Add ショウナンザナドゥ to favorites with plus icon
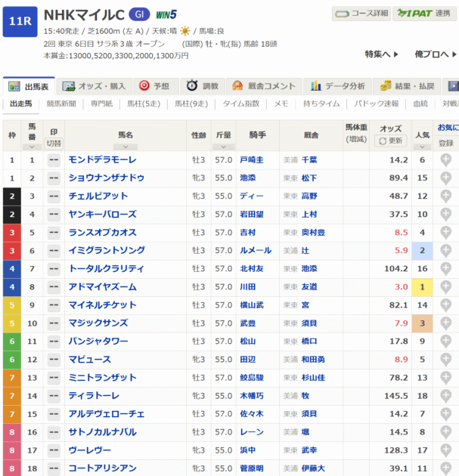The height and width of the screenshot is (476, 459). [x=445, y=178]
